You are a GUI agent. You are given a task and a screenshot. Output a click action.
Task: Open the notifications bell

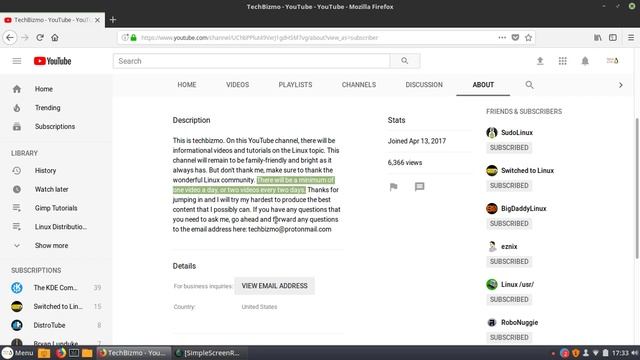tap(585, 61)
